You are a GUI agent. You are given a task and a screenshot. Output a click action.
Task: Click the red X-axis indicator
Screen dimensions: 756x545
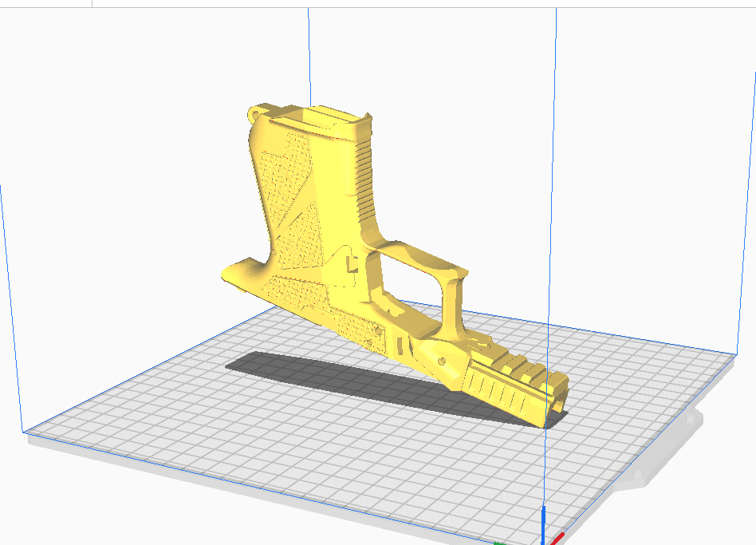[560, 537]
